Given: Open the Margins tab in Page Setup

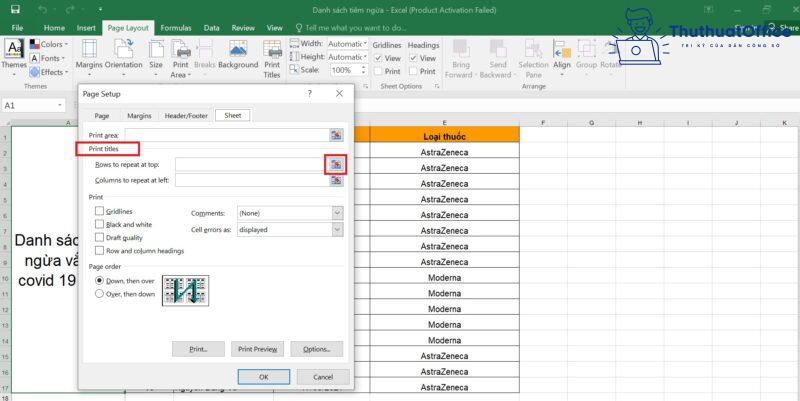Looking at the screenshot, I should pyautogui.click(x=139, y=116).
